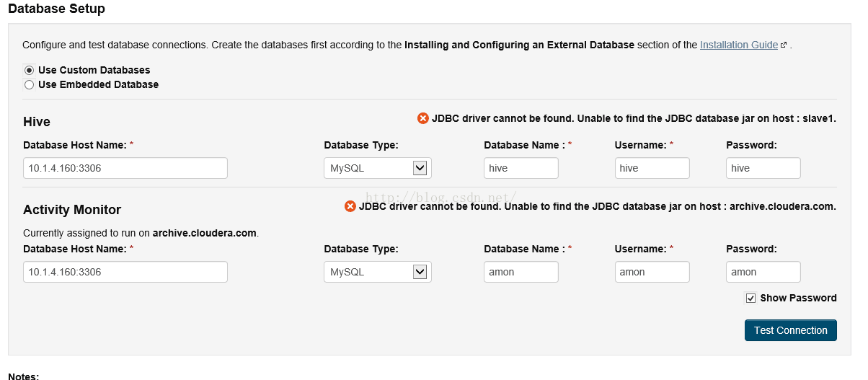This screenshot has width=868, height=380.
Task: Click the Hive MySQL dropdown arrow
Action: click(x=420, y=168)
